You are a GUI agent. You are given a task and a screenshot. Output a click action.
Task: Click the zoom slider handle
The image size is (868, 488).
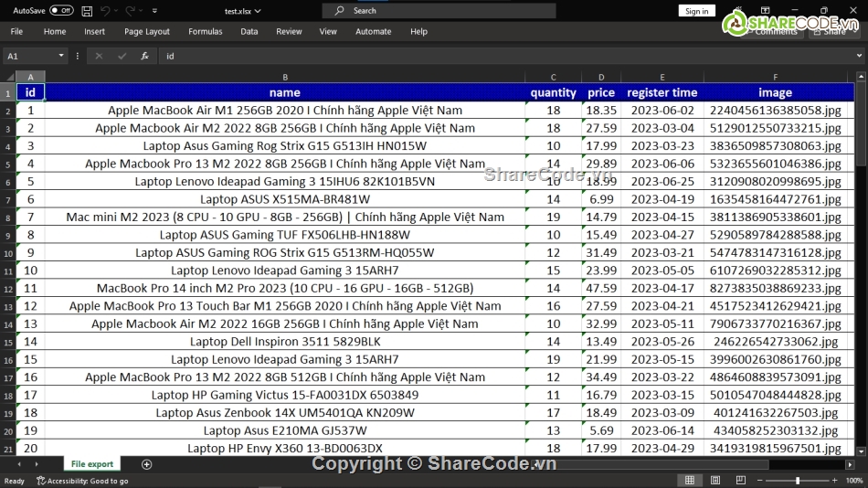tap(798, 481)
